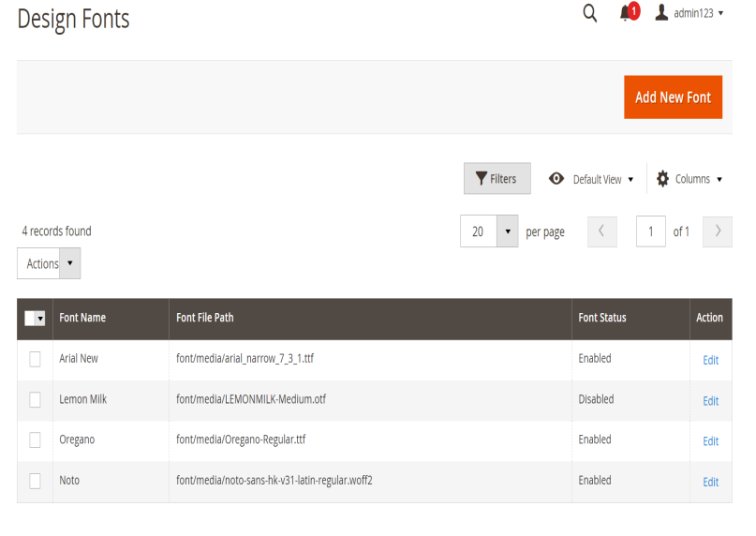Open the Actions dropdown
This screenshot has height=536, width=756.
[49, 263]
